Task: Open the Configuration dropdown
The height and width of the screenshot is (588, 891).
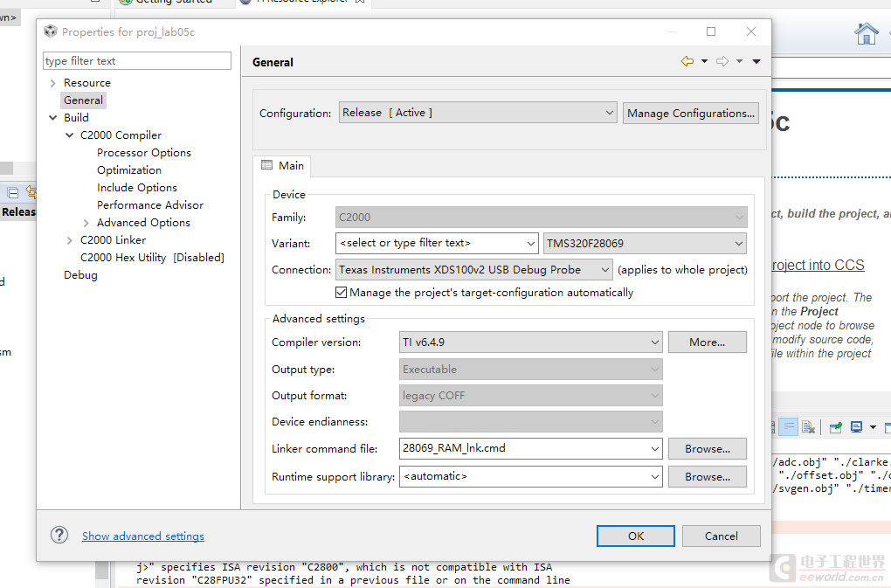Action: [x=478, y=113]
